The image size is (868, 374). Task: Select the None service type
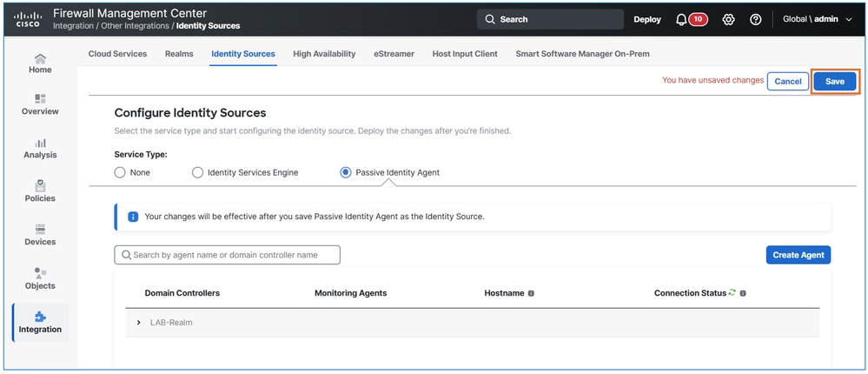(120, 172)
